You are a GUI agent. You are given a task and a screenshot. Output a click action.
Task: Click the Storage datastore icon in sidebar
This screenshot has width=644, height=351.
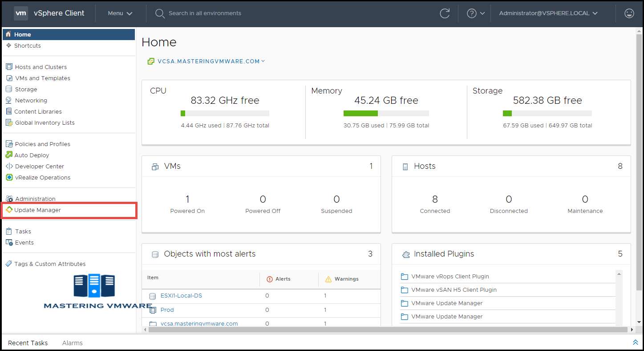(9, 89)
